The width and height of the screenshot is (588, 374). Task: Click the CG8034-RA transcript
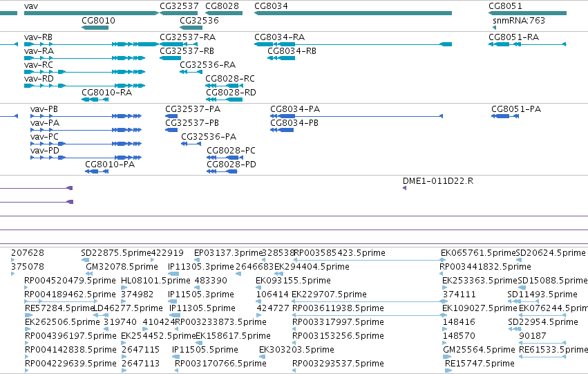tap(353, 44)
